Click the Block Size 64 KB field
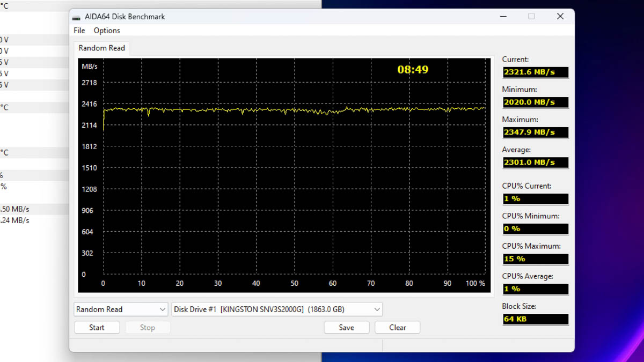This screenshot has height=362, width=644. tap(535, 319)
